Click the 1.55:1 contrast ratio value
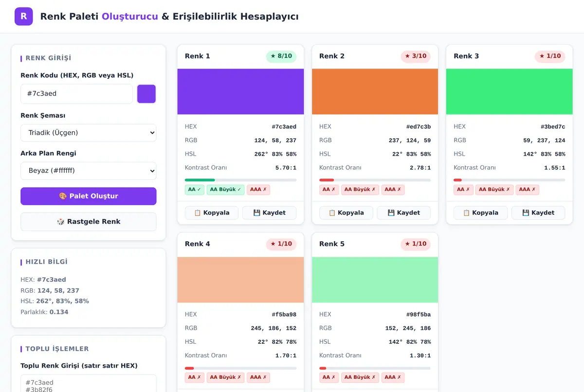 (x=554, y=168)
